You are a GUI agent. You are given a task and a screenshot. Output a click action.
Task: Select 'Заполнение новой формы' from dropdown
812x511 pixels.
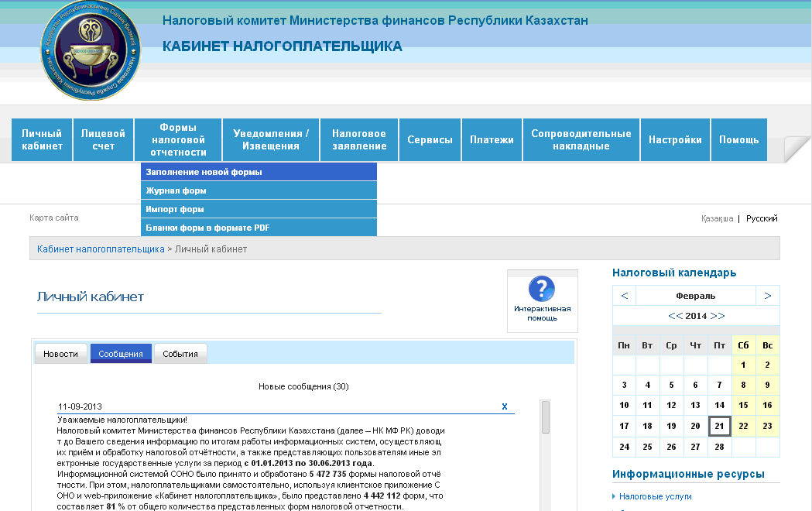[x=204, y=172]
